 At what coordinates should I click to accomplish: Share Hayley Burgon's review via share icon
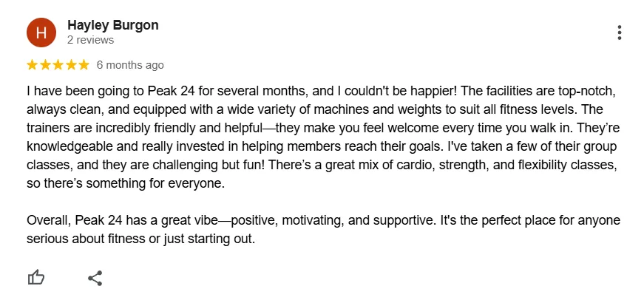pos(95,278)
